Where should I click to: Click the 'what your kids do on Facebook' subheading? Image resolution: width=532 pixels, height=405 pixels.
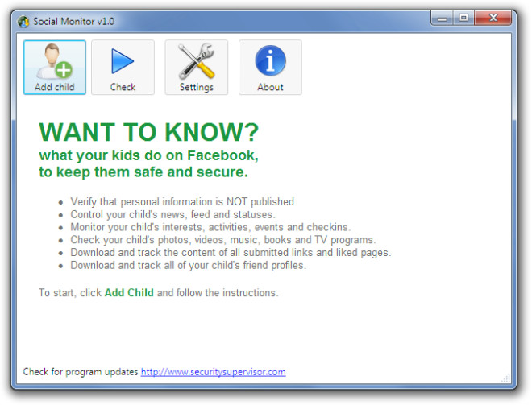(148, 155)
